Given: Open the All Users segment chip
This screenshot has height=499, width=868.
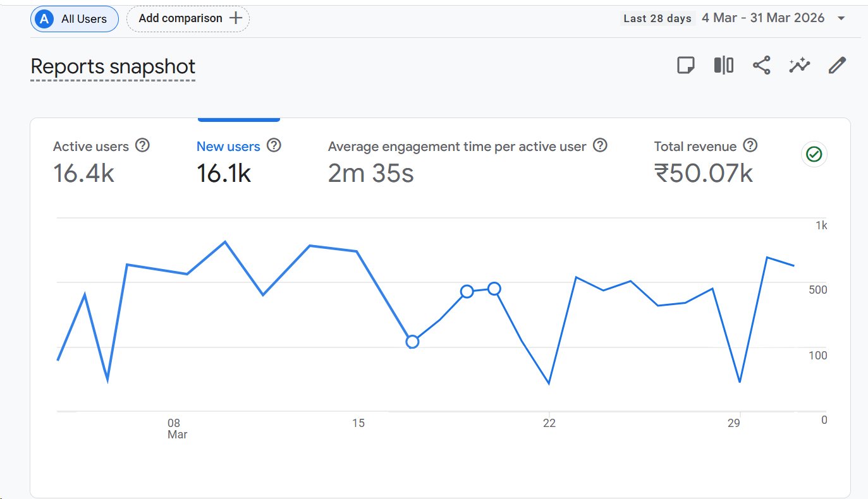Looking at the screenshot, I should pyautogui.click(x=74, y=18).
